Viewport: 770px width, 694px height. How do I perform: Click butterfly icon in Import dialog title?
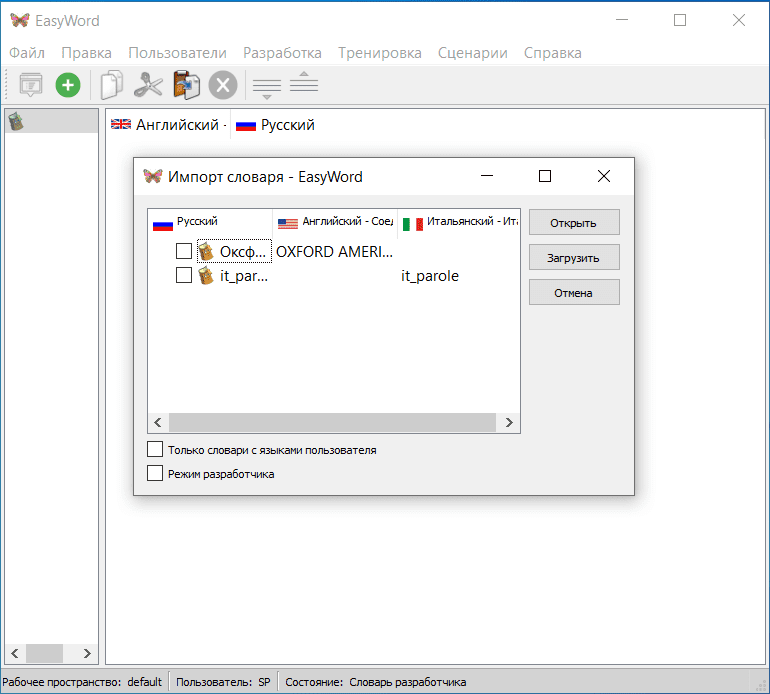pyautogui.click(x=153, y=176)
